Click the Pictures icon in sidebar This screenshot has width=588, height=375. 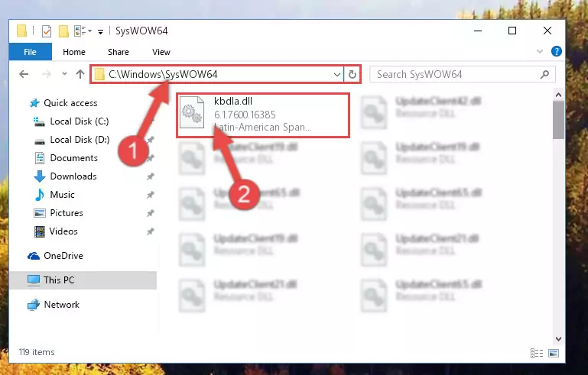(x=39, y=213)
